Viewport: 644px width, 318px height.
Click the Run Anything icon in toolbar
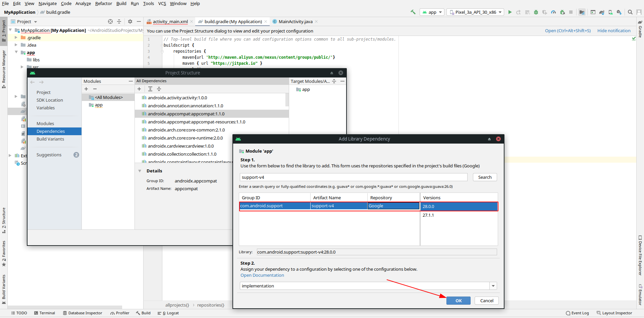coord(593,12)
